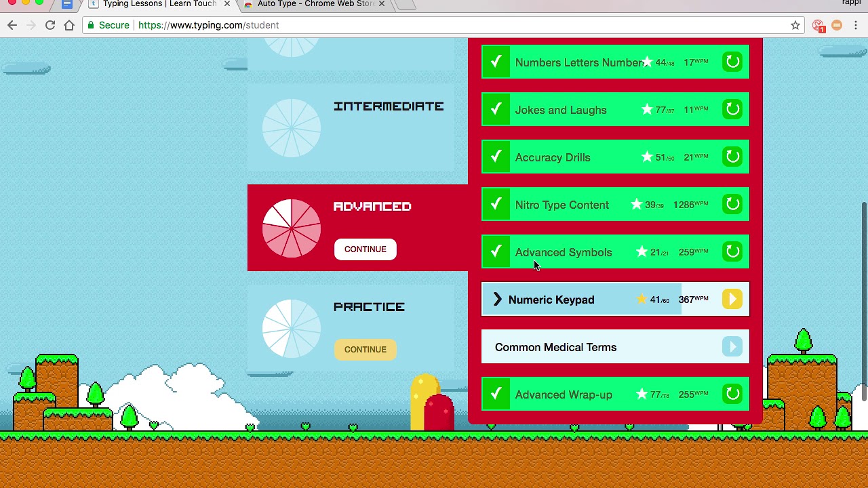Screen dimensions: 868x488
Task: Open the Chrome three-dot menu
Action: pyautogui.click(x=856, y=25)
